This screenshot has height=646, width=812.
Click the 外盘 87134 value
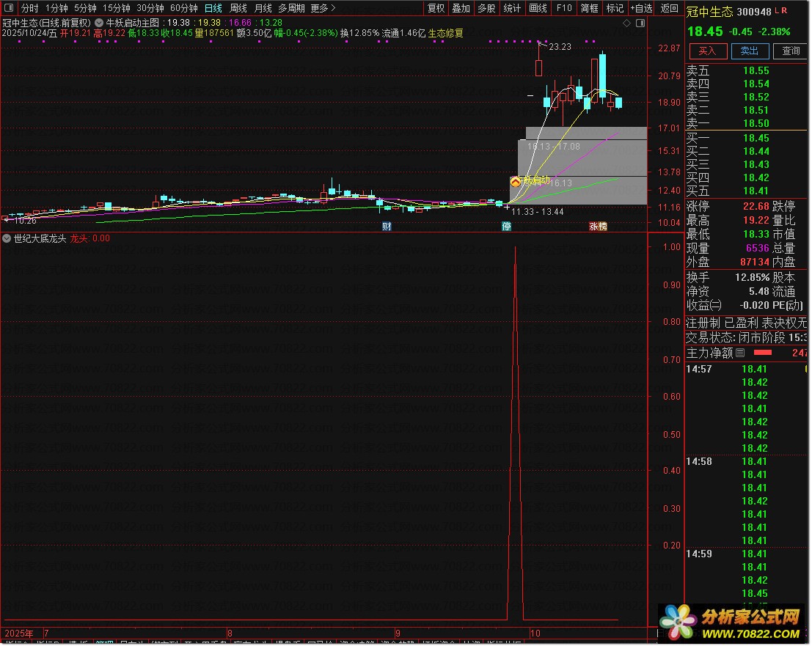[755, 263]
